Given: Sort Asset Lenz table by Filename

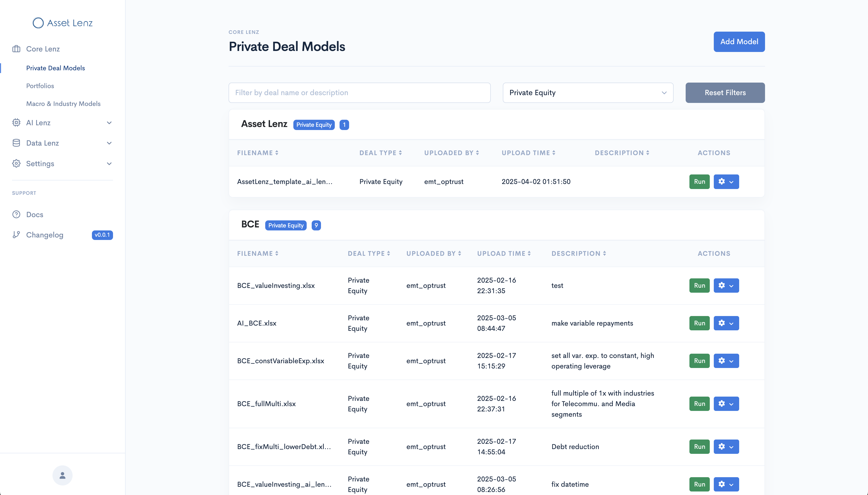Looking at the screenshot, I should tap(257, 153).
